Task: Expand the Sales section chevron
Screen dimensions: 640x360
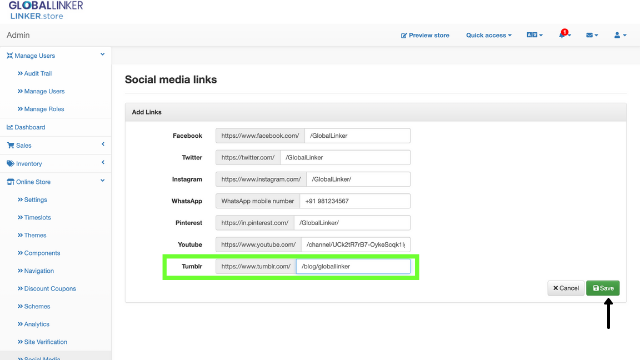Action: 103,144
